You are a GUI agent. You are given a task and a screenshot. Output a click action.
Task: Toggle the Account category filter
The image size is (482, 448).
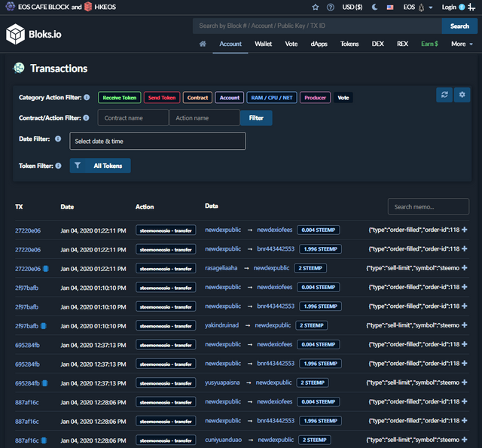pyautogui.click(x=229, y=98)
